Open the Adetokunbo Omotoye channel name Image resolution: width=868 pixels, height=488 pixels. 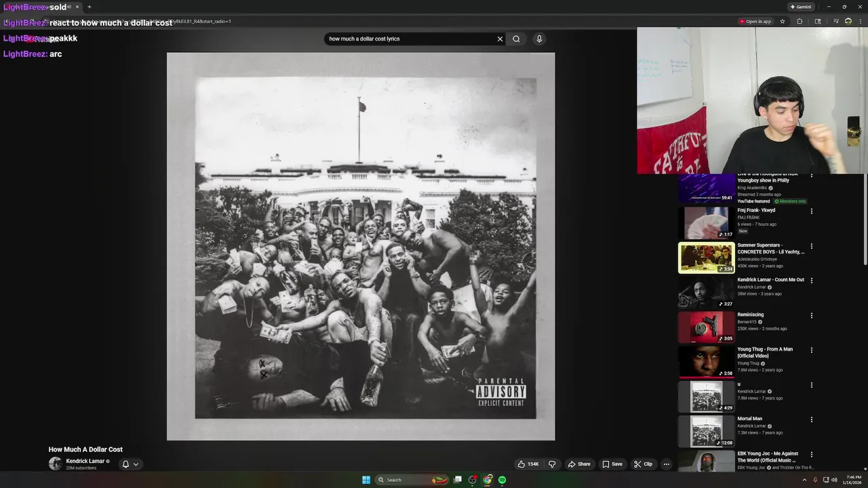[757, 259]
